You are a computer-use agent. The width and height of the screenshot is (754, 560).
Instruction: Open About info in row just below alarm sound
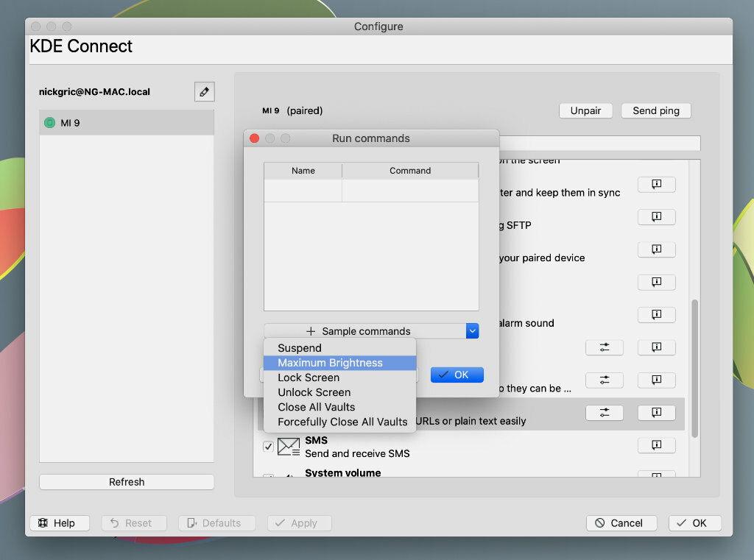(656, 347)
